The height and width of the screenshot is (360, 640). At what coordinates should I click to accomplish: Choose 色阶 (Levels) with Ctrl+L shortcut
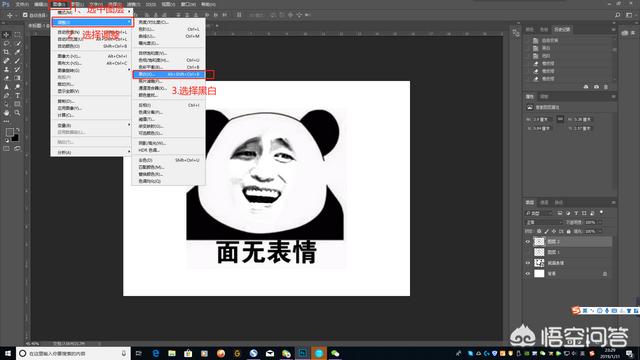169,29
